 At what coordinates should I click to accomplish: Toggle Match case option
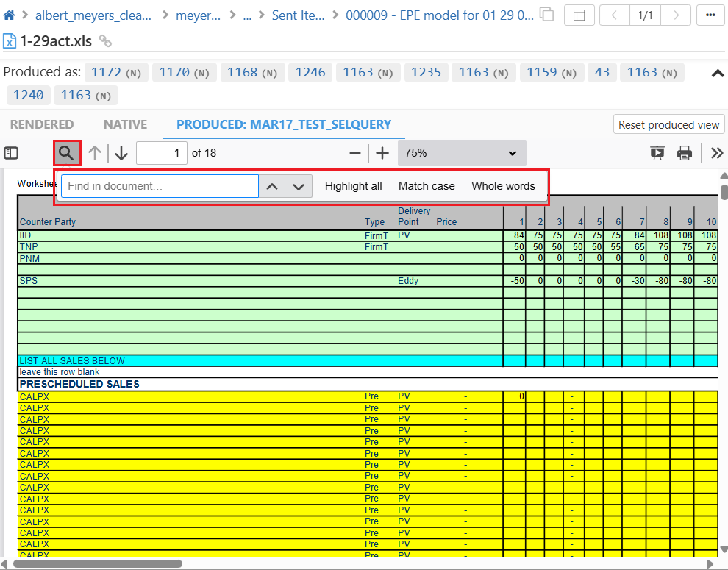427,186
